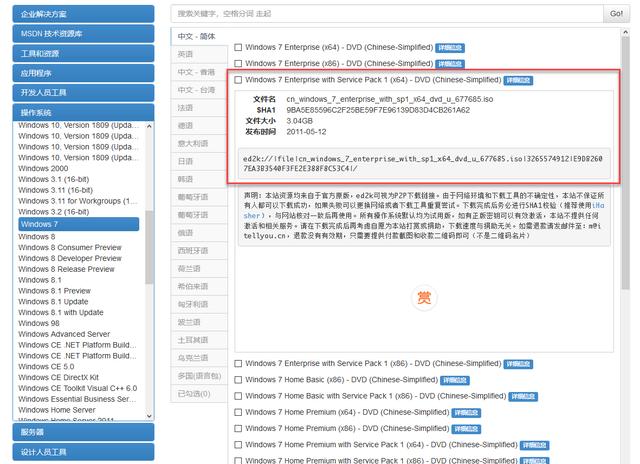
Task: Check Windows 7 Home Premium (x86) checkbox
Action: [x=238, y=429]
